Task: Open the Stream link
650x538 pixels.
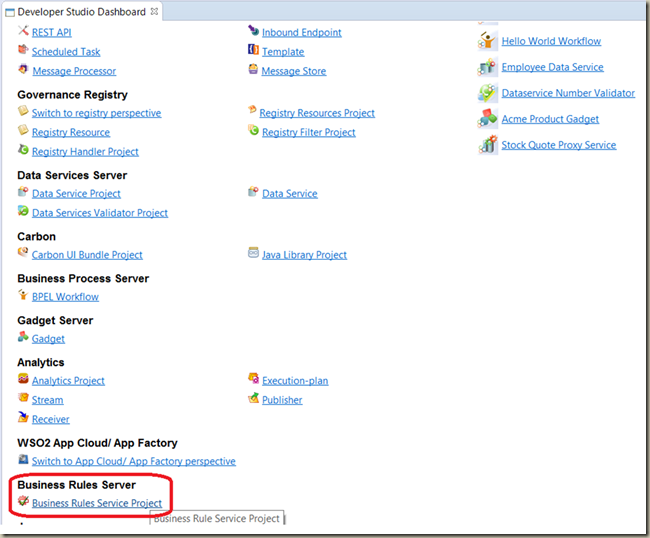Action: [x=48, y=400]
